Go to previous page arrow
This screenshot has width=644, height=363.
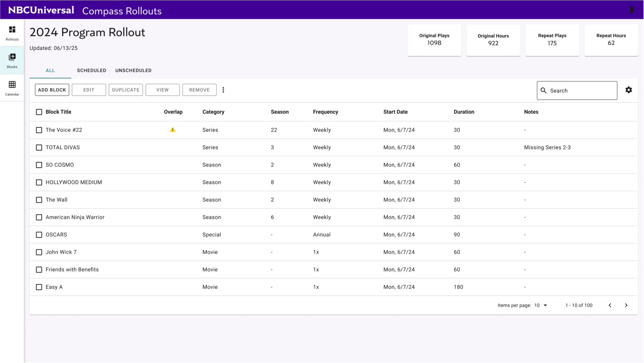click(x=610, y=305)
